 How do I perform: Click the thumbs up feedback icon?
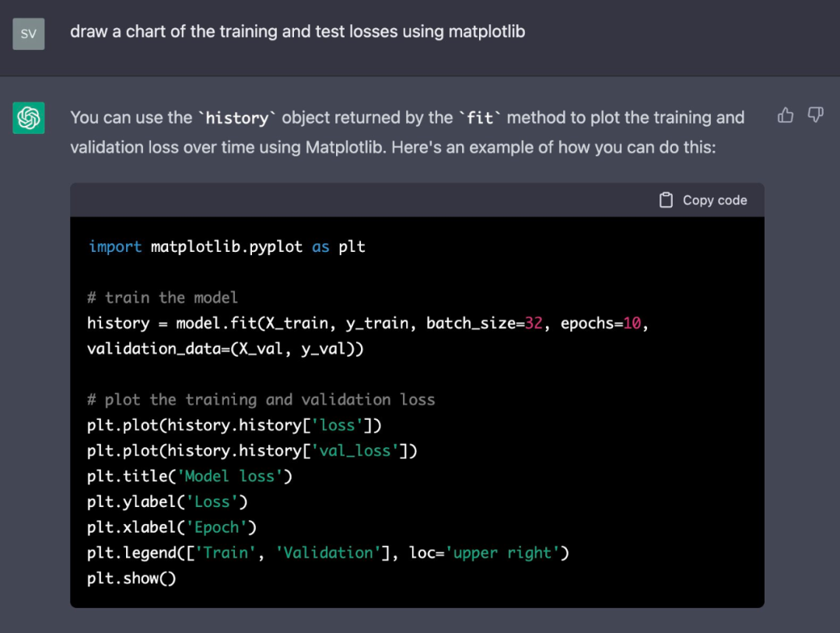[x=786, y=116]
